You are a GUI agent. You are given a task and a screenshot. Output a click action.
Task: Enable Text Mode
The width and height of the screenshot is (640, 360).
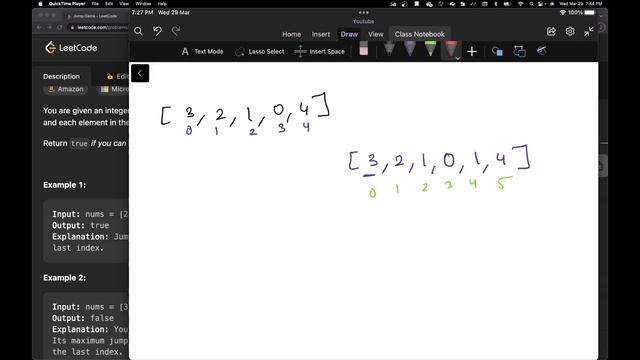tap(202, 51)
